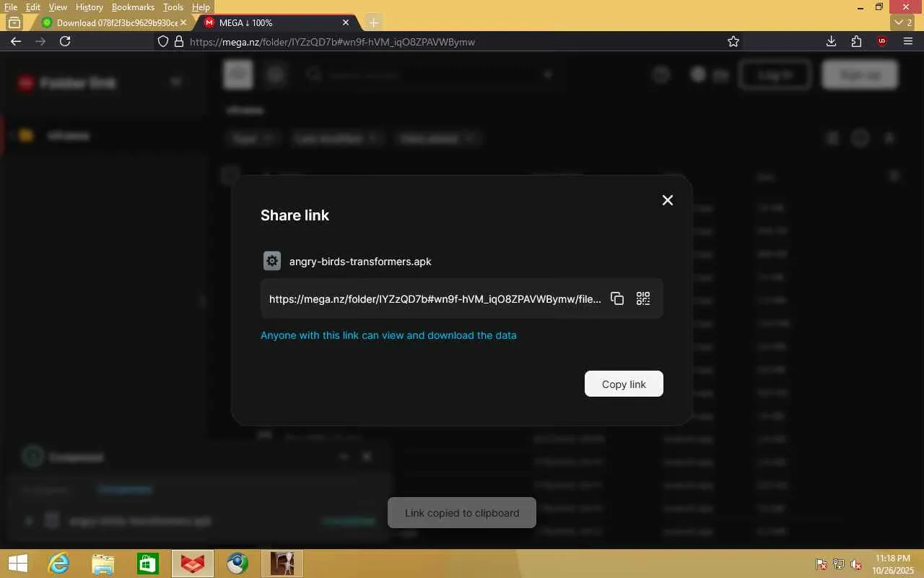Viewport: 924px width, 578px height.
Task: Open the clock showing 11:18 PM
Action: point(893,564)
